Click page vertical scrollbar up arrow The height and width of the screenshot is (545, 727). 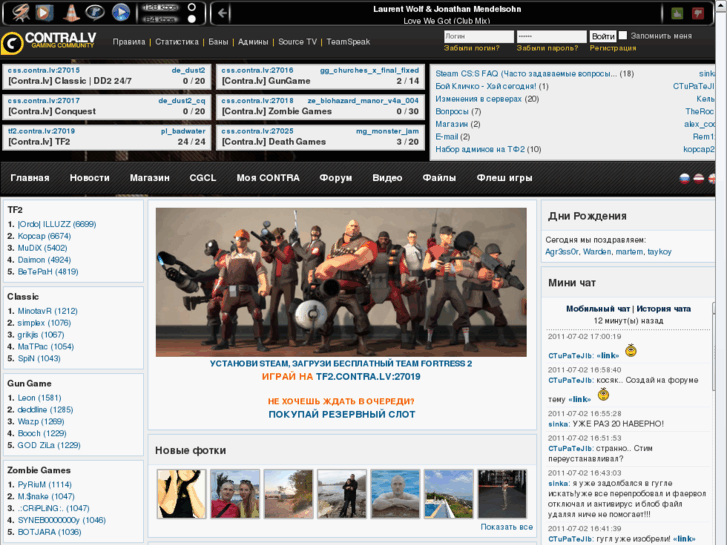(x=721, y=4)
